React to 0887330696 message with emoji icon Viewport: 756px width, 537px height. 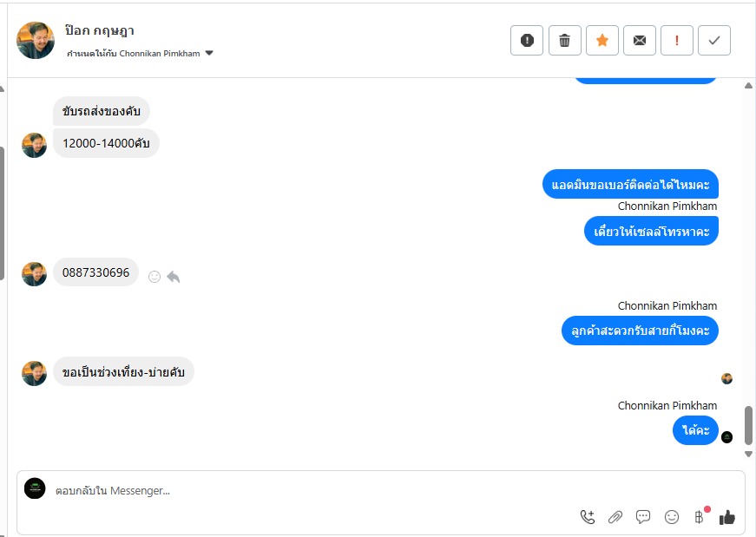pos(154,277)
